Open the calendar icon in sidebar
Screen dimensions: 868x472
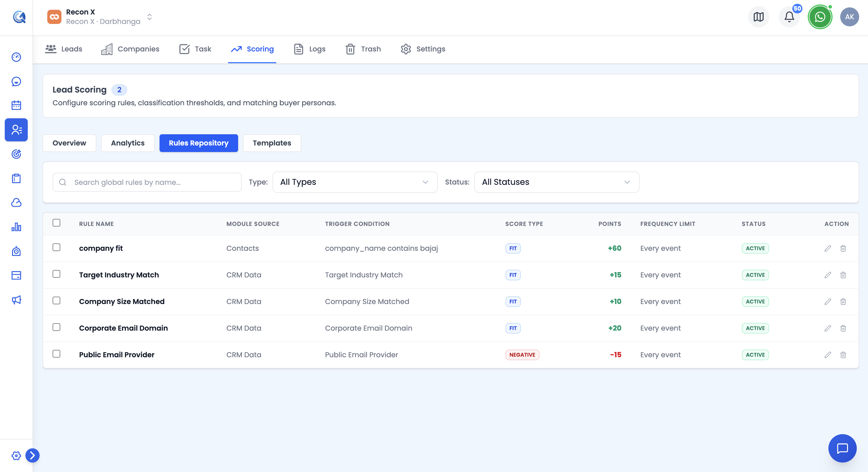16,105
